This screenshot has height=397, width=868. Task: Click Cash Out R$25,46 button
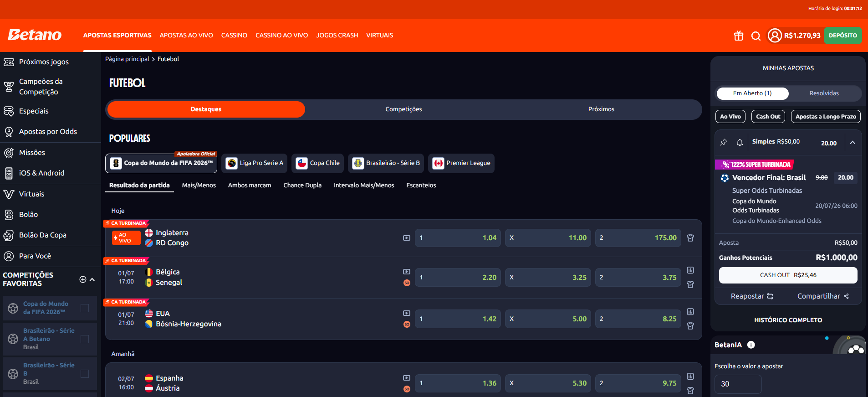point(788,275)
